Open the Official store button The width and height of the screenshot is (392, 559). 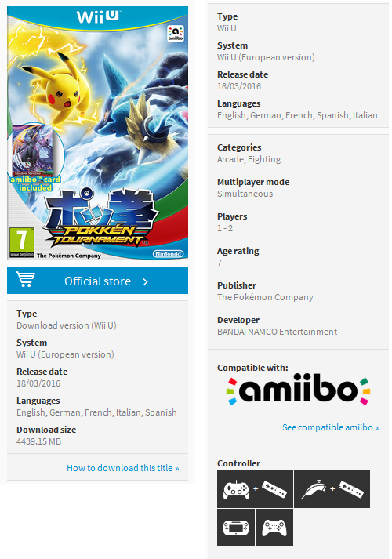pos(98,281)
